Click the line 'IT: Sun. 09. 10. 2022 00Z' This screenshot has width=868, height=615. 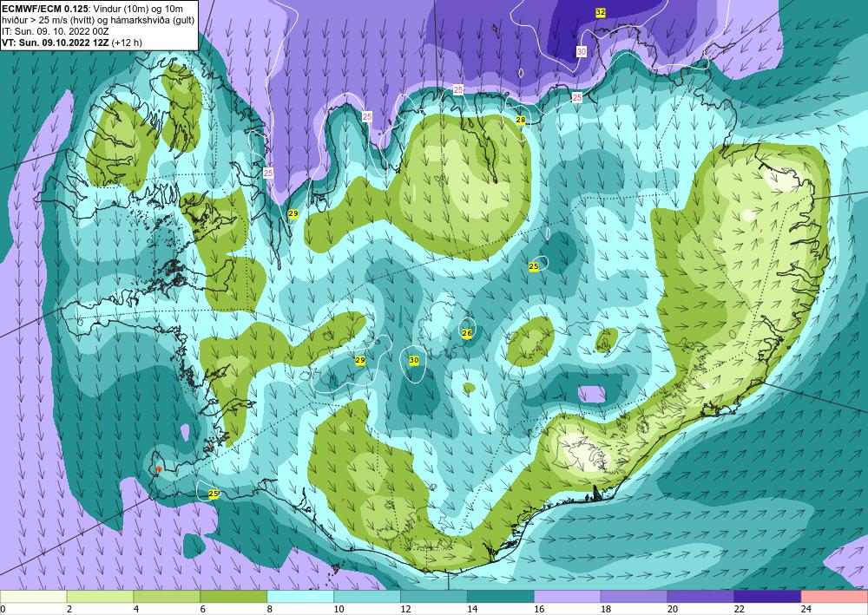[56, 31]
